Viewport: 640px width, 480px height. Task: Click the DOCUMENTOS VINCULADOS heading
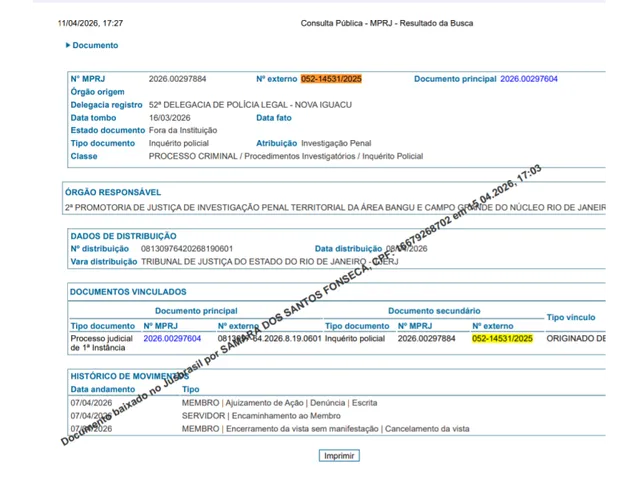[x=128, y=292]
